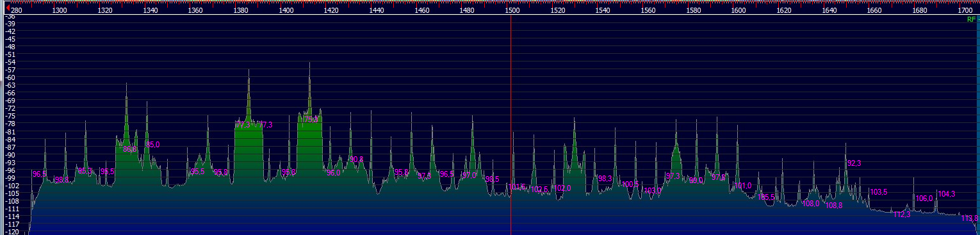Click the peak marker labeled 108.8
Viewport: 980px width, 235px height.
pos(834,206)
